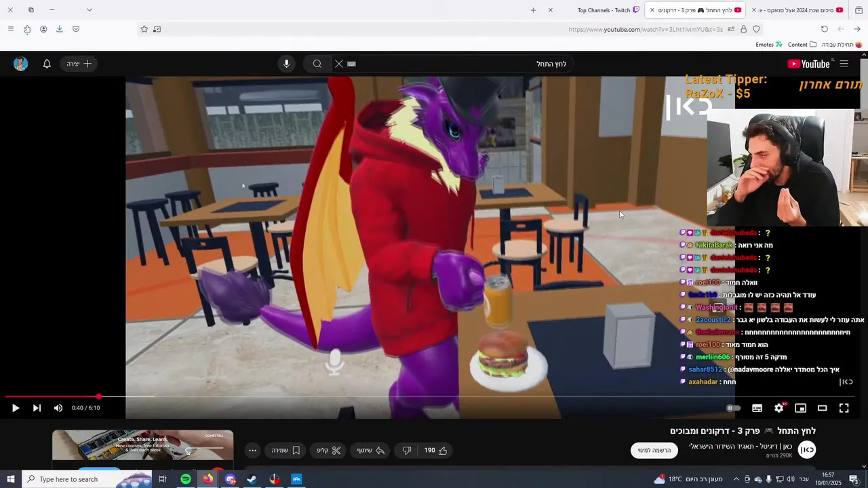Screen dimensions: 868x488
Task: Open the Firefox account icon
Action: point(43,29)
